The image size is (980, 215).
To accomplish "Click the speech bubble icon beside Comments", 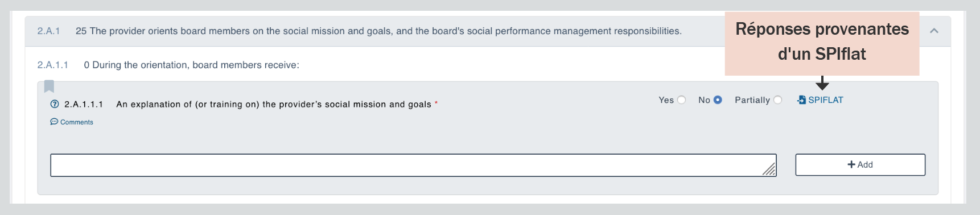I will tap(54, 122).
